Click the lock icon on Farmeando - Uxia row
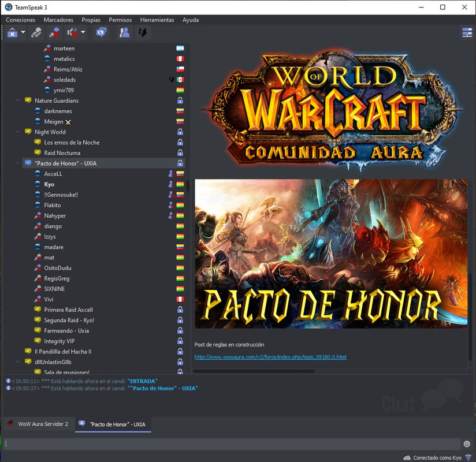Viewport: 476px width, 462px height. click(180, 330)
